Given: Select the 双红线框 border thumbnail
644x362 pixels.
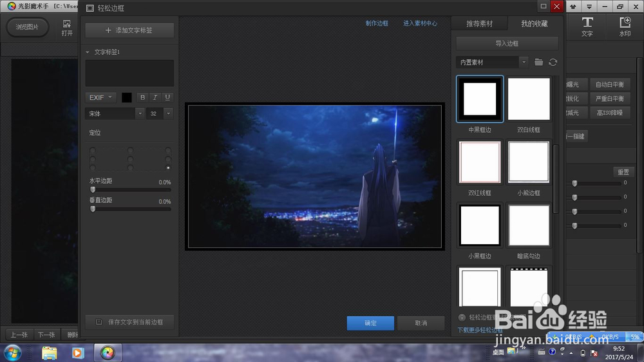Looking at the screenshot, I should point(480,162).
